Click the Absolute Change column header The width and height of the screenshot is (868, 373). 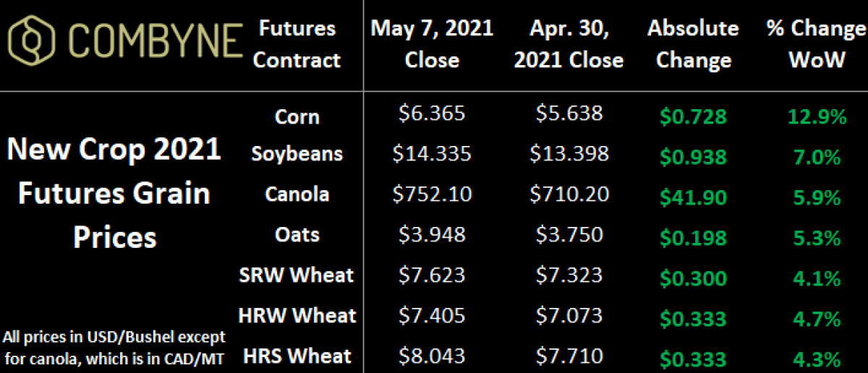click(x=693, y=44)
